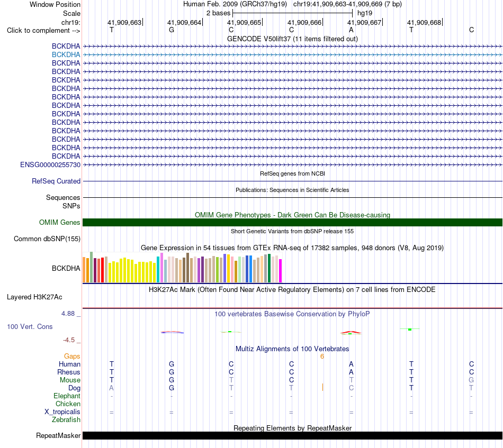Click the Mouse species label
This screenshot has height=448, width=503.
(x=70, y=380)
